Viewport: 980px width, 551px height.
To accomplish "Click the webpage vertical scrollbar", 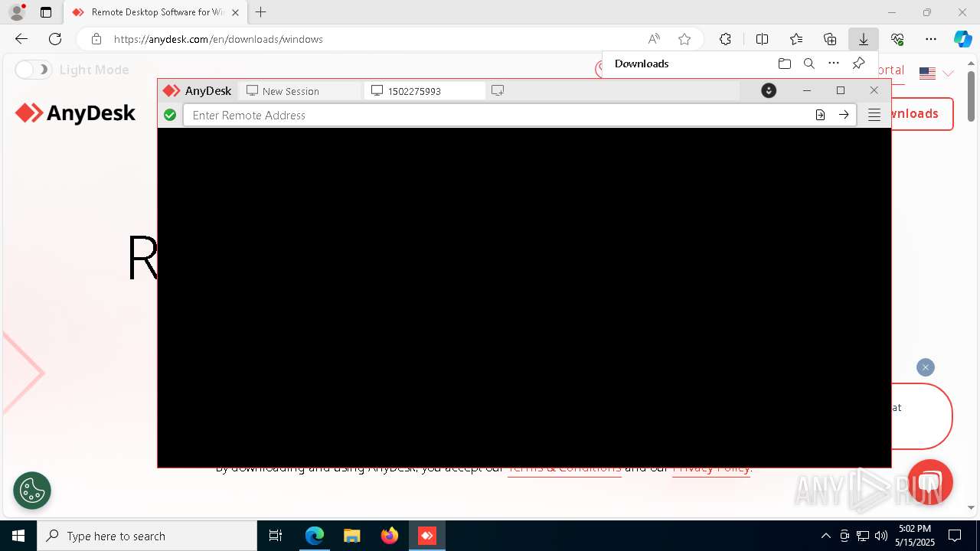I will pyautogui.click(x=972, y=96).
